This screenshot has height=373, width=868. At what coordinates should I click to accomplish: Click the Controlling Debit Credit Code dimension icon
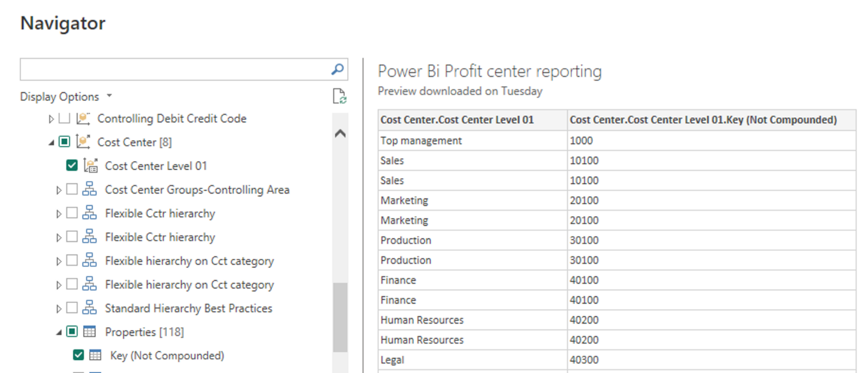[83, 119]
